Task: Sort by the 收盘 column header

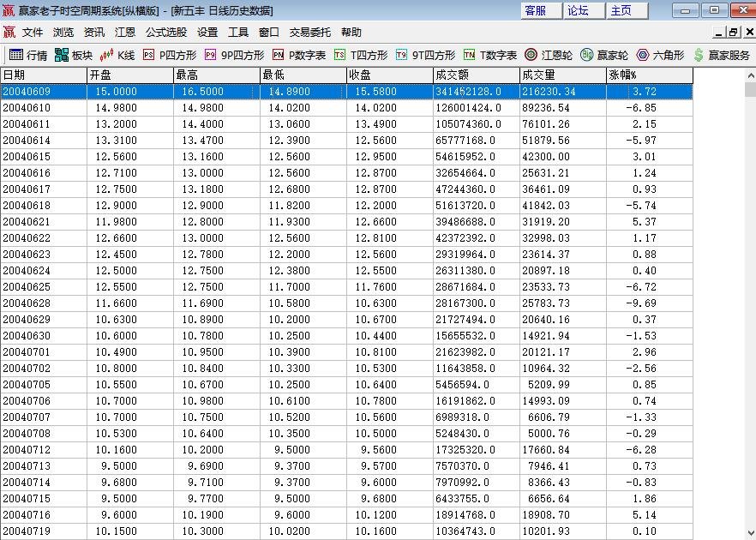Action: (390, 75)
